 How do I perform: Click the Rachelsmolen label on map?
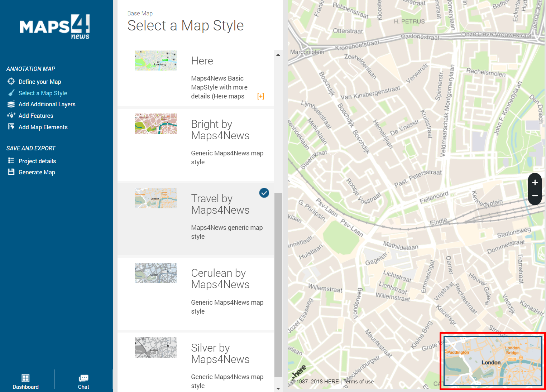pos(486,72)
